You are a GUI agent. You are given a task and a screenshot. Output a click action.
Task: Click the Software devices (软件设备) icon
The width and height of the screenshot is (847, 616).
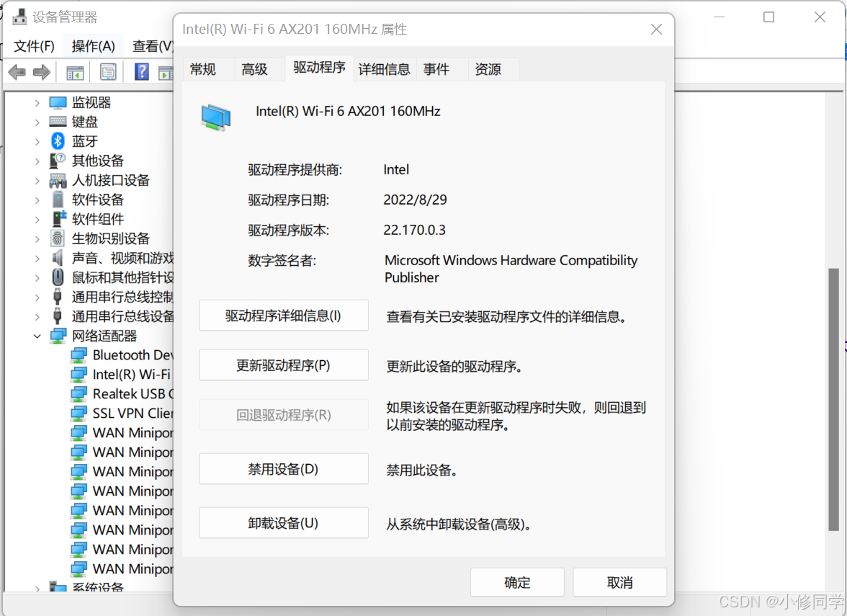(x=58, y=200)
